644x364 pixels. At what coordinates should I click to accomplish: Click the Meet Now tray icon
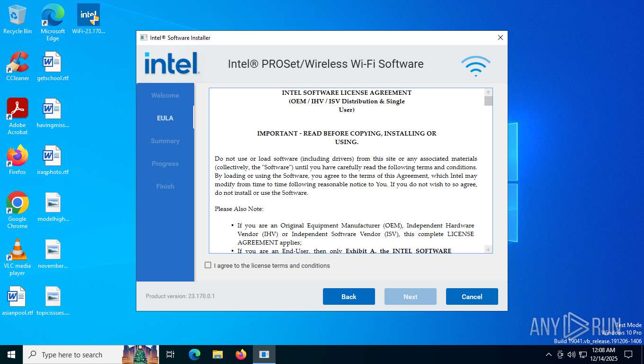[560, 355]
